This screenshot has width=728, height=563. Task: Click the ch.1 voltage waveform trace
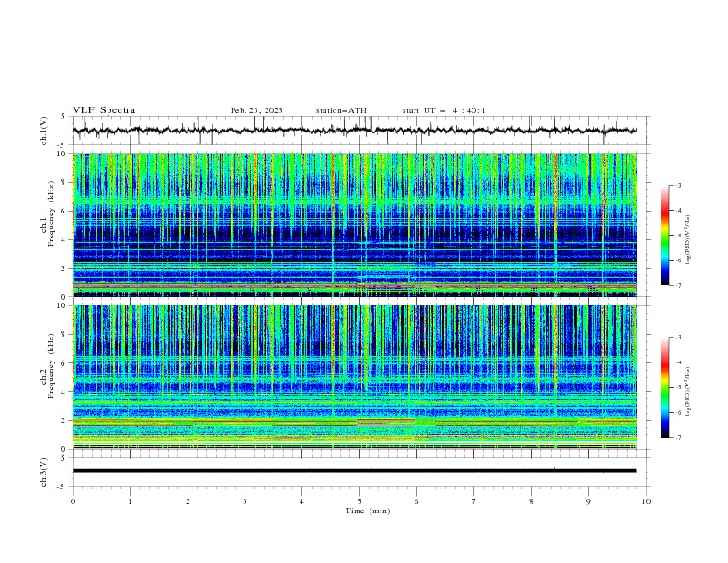(354, 131)
